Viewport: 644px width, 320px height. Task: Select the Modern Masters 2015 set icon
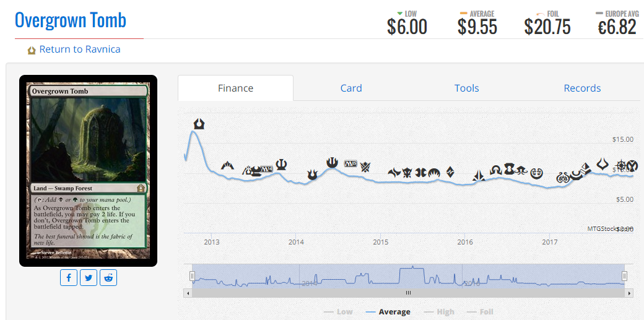click(x=420, y=172)
